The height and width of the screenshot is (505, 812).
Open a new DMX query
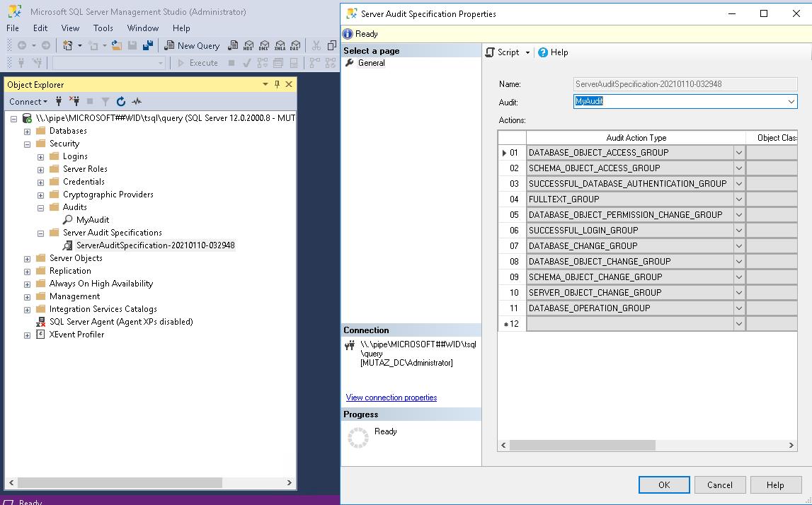[x=265, y=45]
